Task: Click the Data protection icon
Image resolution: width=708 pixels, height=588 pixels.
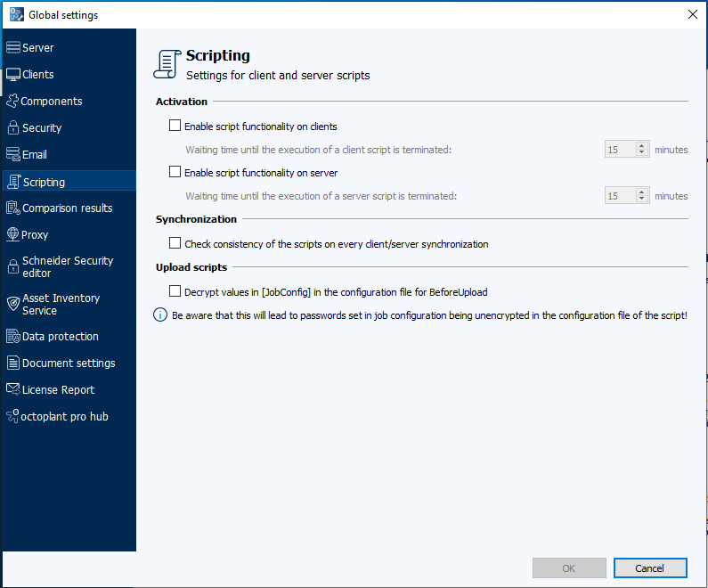Action: (13, 336)
